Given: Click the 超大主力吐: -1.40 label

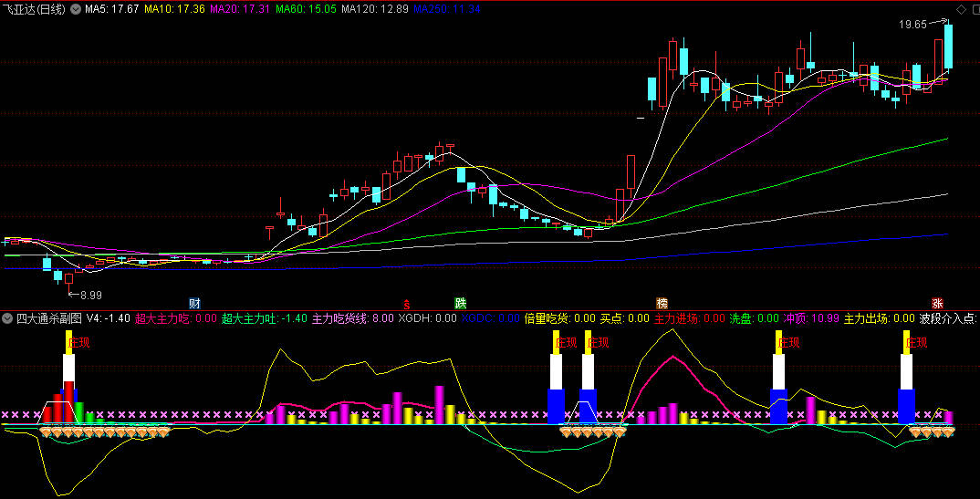Looking at the screenshot, I should click(x=265, y=318).
